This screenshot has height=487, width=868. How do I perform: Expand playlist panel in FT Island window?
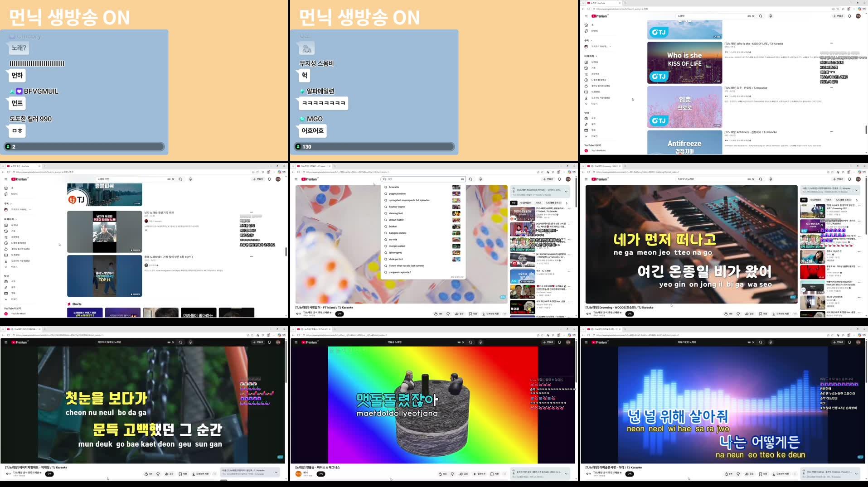tap(566, 191)
